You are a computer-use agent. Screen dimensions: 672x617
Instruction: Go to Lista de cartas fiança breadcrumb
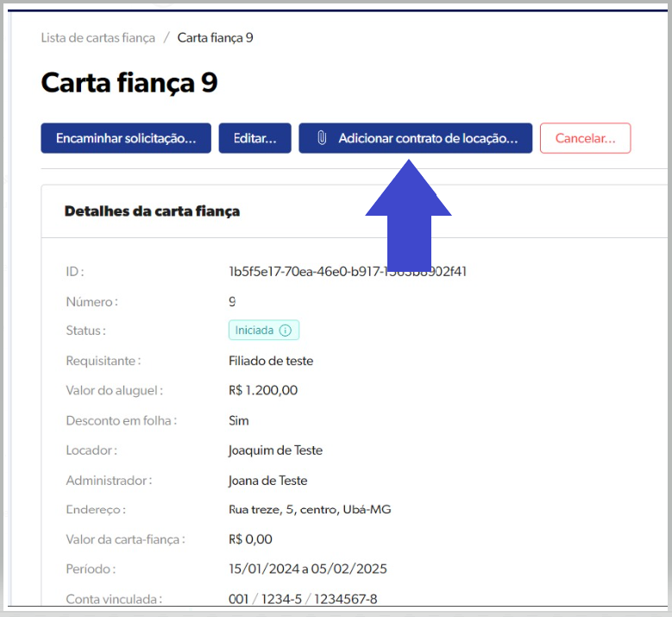click(97, 38)
